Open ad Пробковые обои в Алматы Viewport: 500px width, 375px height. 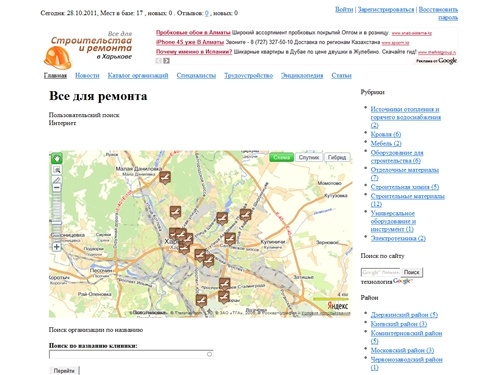(193, 33)
